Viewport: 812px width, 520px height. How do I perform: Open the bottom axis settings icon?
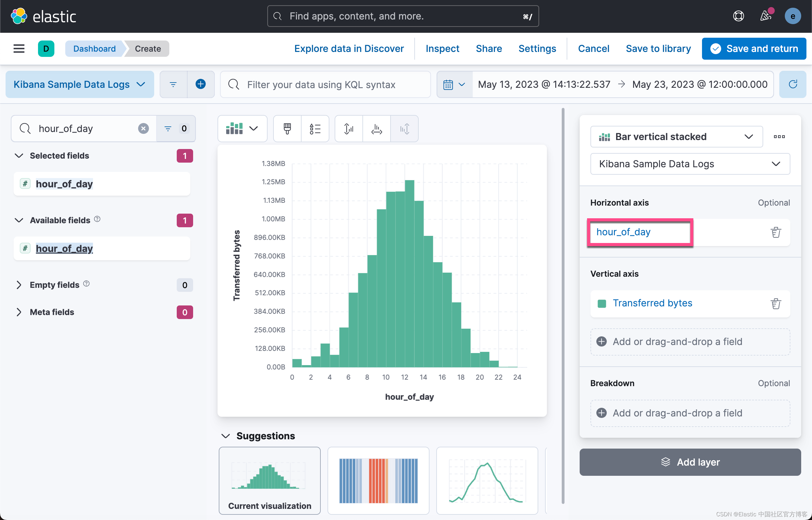[376, 128]
